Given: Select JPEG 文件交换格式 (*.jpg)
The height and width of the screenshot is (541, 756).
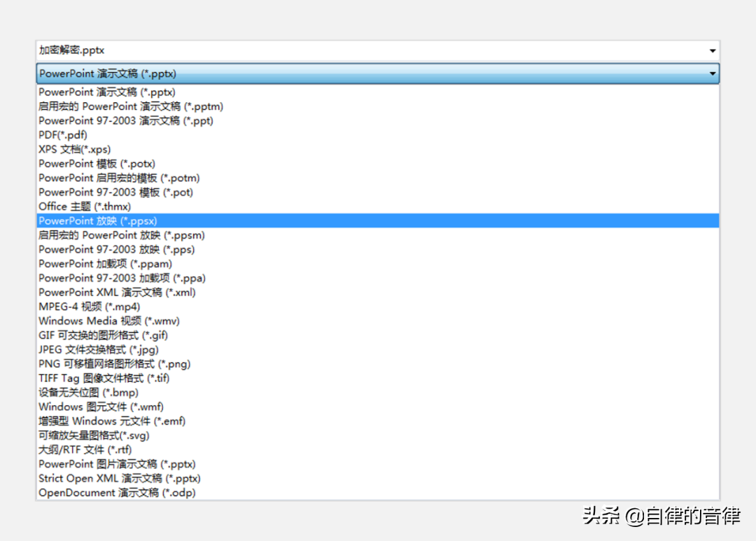Looking at the screenshot, I should tap(378, 349).
